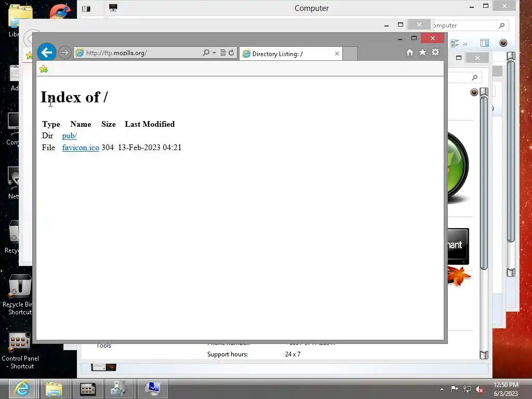This screenshot has width=532, height=399.
Task: Click the Control Panel taskbar button
Action: pyautogui.click(x=88, y=389)
